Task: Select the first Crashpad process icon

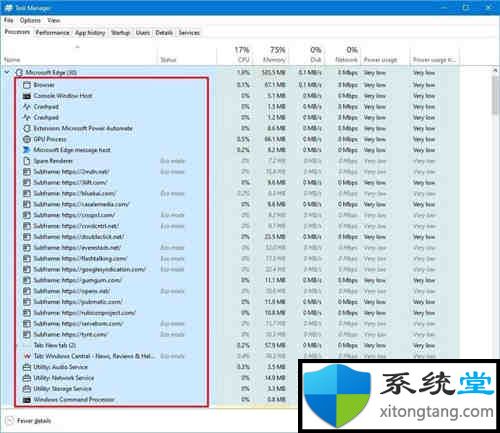Action: click(x=27, y=107)
